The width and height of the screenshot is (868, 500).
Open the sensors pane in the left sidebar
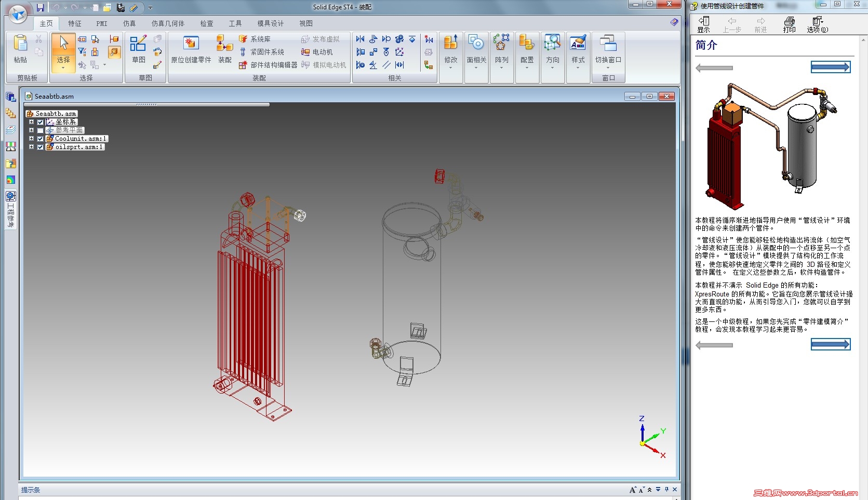point(11,146)
